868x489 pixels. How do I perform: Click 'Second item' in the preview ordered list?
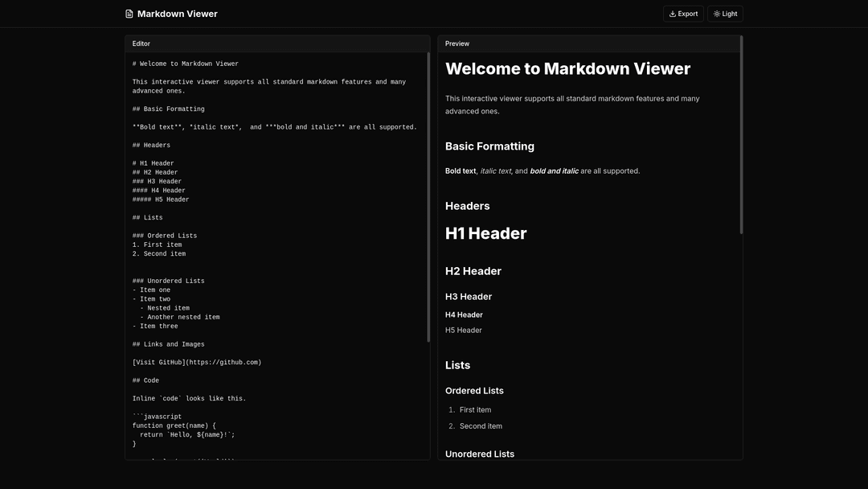coord(481,426)
